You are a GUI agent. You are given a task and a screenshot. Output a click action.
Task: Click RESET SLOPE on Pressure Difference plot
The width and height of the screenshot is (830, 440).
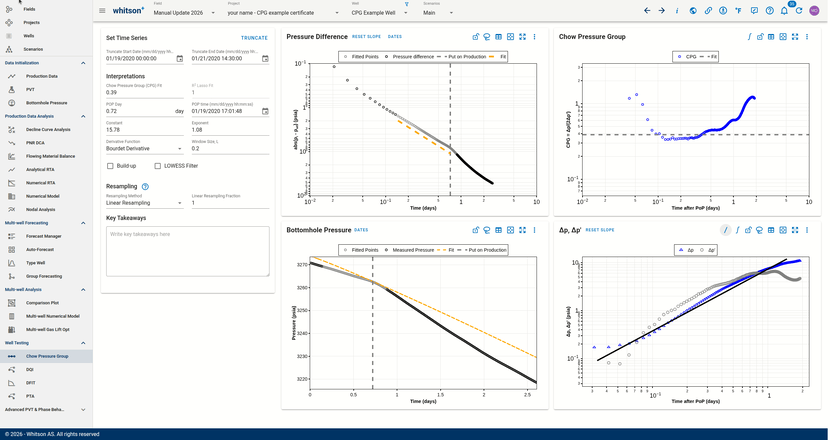click(366, 37)
